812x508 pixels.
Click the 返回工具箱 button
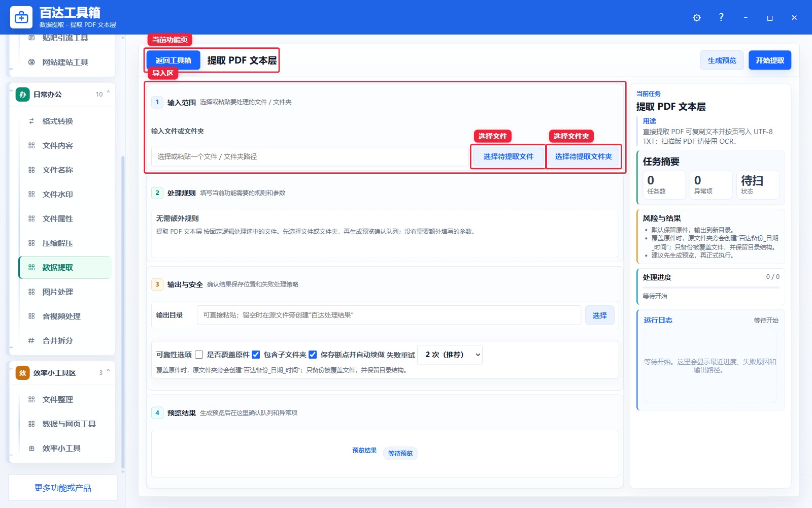point(173,60)
